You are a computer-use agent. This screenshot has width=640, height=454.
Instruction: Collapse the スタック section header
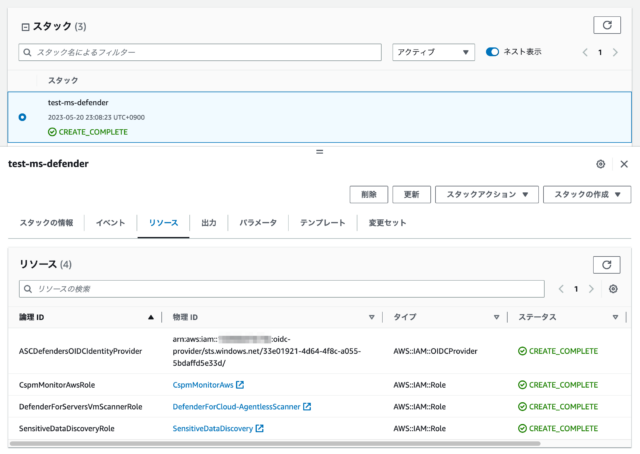[26, 26]
